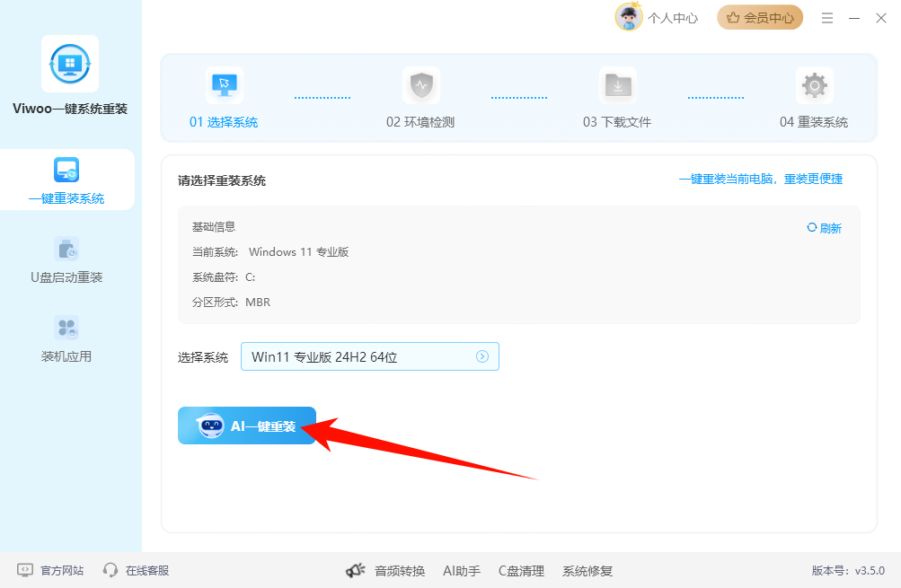
Task: Click the 03 下载文件 folder icon
Action: pyautogui.click(x=618, y=85)
